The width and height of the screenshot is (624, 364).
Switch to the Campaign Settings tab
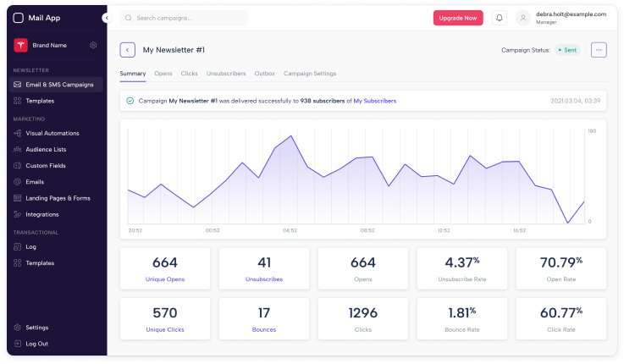(x=310, y=74)
